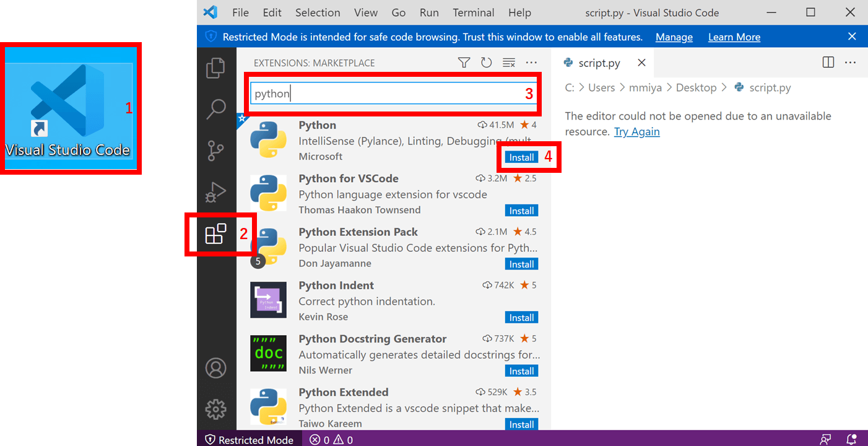The height and width of the screenshot is (446, 868).
Task: Open the Run and Debug view
Action: click(215, 193)
